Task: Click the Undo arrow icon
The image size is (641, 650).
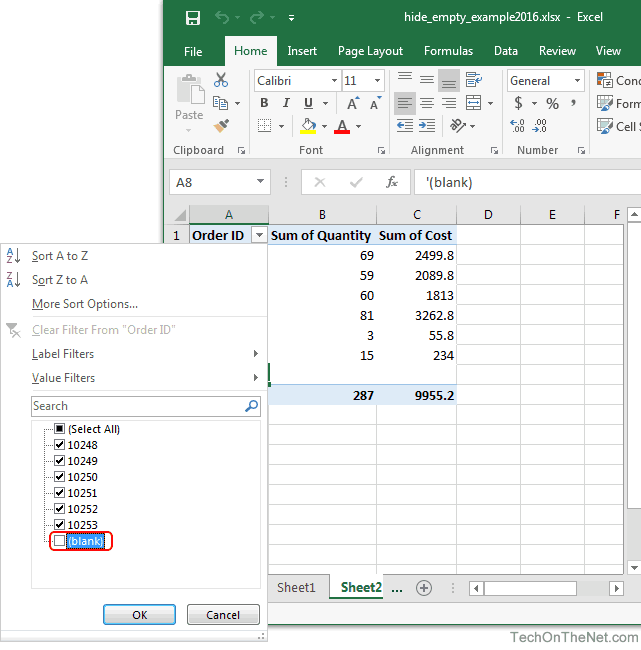Action: coord(222,17)
